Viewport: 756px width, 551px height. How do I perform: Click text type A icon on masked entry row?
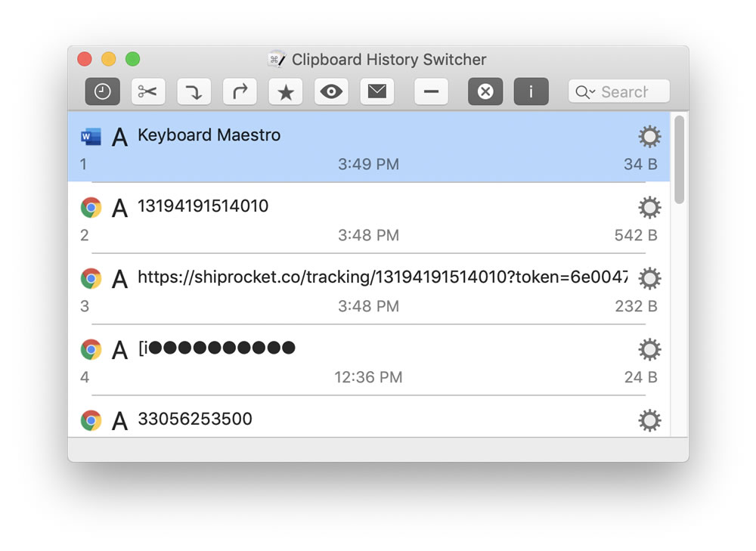[x=120, y=350]
